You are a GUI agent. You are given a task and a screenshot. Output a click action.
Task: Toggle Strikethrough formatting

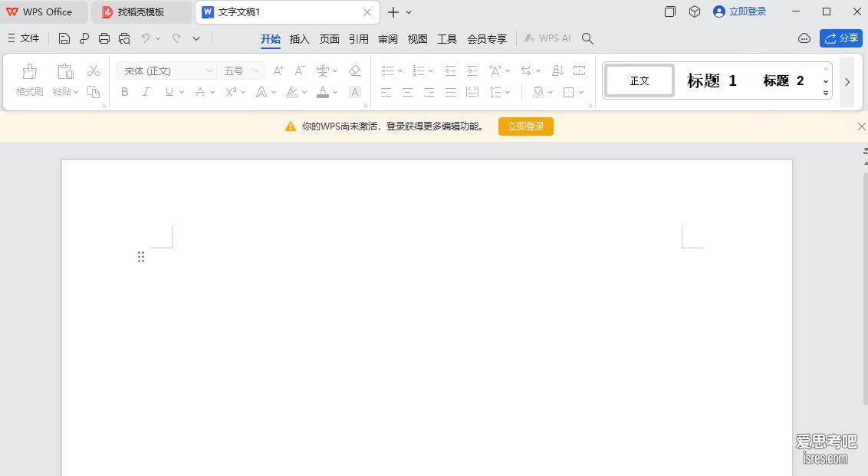(200, 92)
